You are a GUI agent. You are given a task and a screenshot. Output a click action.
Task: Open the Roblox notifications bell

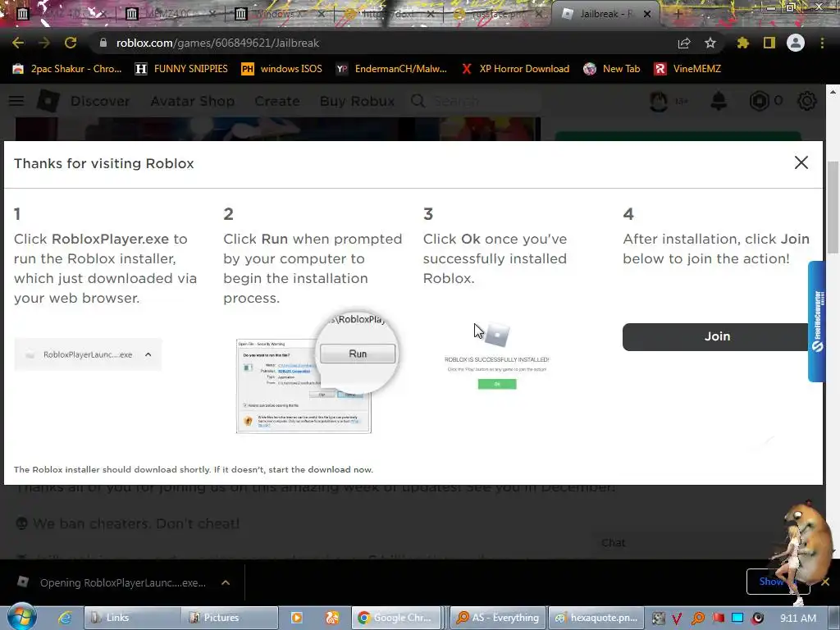(x=719, y=101)
